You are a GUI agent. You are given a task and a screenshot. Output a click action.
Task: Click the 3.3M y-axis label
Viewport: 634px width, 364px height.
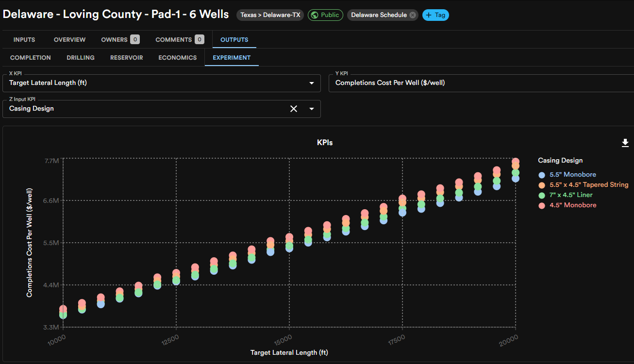(51, 328)
